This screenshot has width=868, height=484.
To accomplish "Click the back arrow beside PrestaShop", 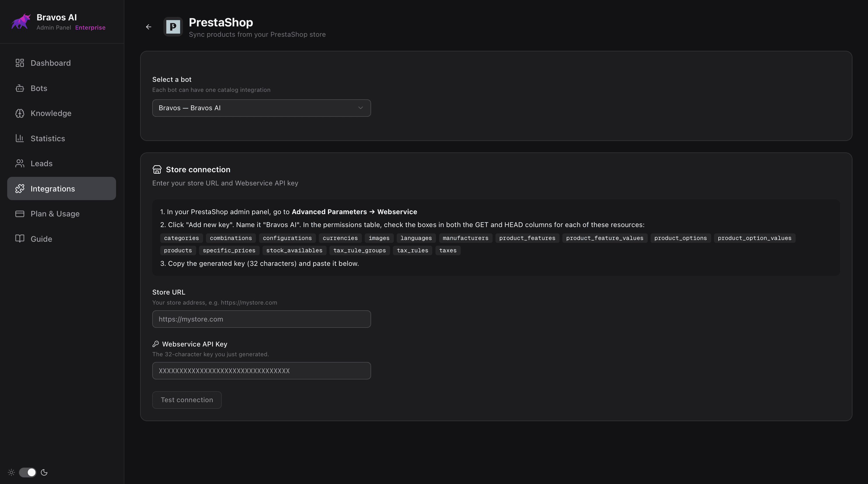I will pos(148,27).
